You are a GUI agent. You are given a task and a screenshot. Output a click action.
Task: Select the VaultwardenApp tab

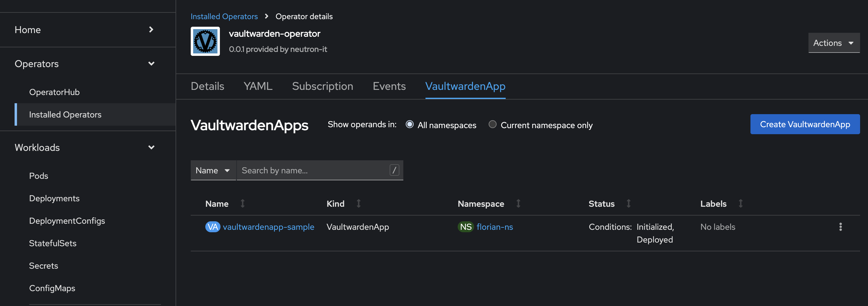465,86
